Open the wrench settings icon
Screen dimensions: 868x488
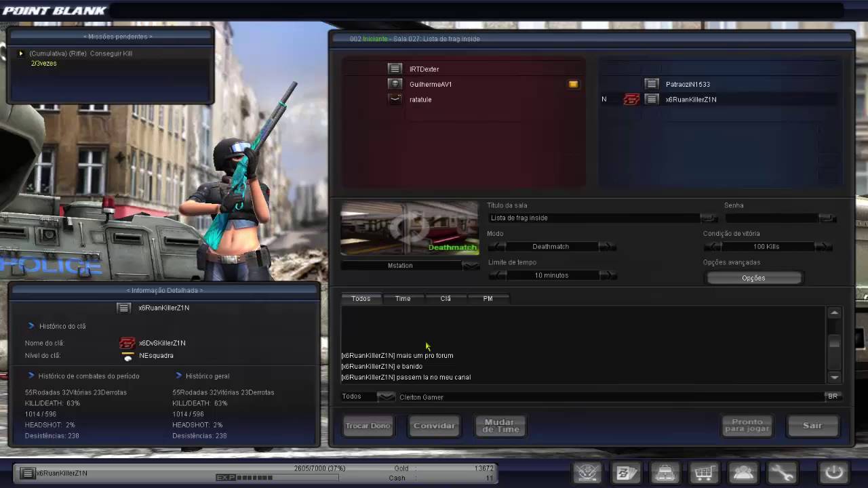[x=781, y=472]
